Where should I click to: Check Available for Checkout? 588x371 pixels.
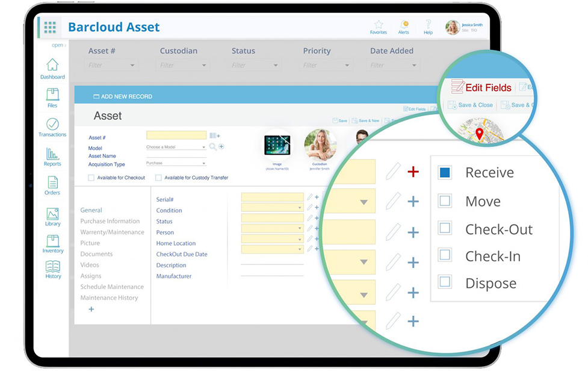coord(91,178)
